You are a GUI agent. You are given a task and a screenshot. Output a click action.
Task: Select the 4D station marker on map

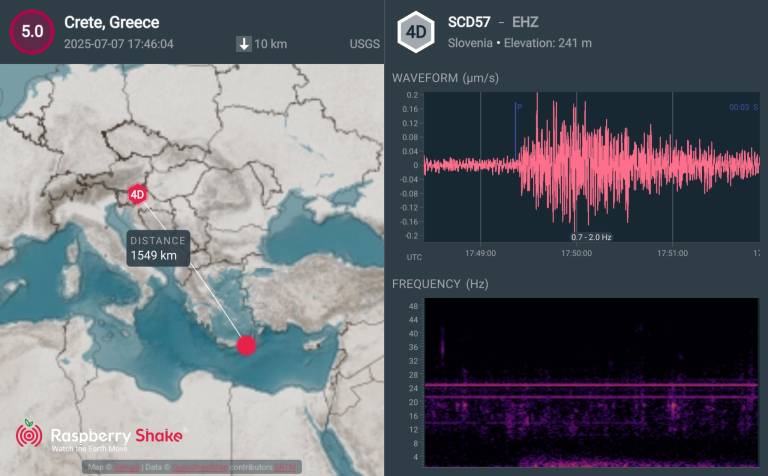(x=137, y=196)
